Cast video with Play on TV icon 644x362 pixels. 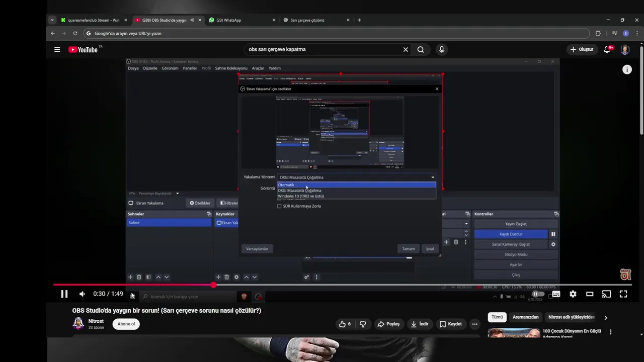point(607,294)
